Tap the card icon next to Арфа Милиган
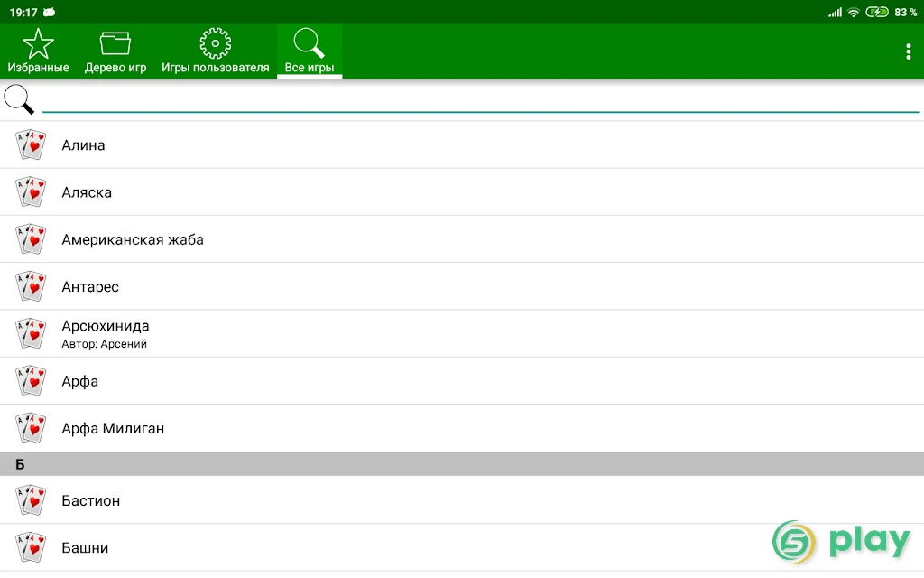924x578 pixels. pos(31,428)
